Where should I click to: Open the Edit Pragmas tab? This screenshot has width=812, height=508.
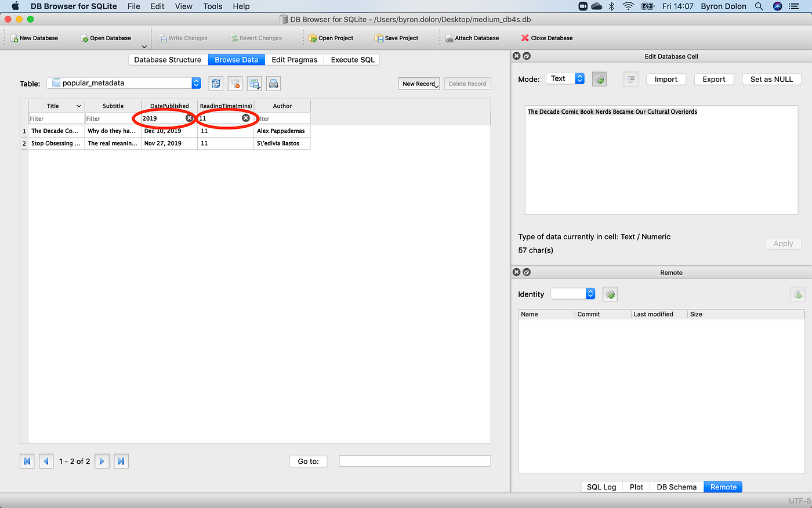click(x=294, y=60)
